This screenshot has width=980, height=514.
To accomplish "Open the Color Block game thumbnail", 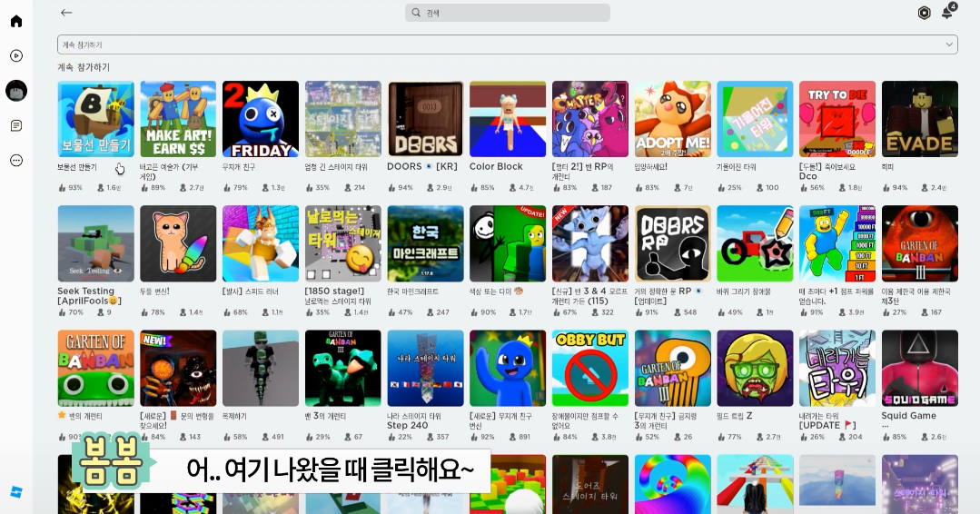I will pos(508,119).
